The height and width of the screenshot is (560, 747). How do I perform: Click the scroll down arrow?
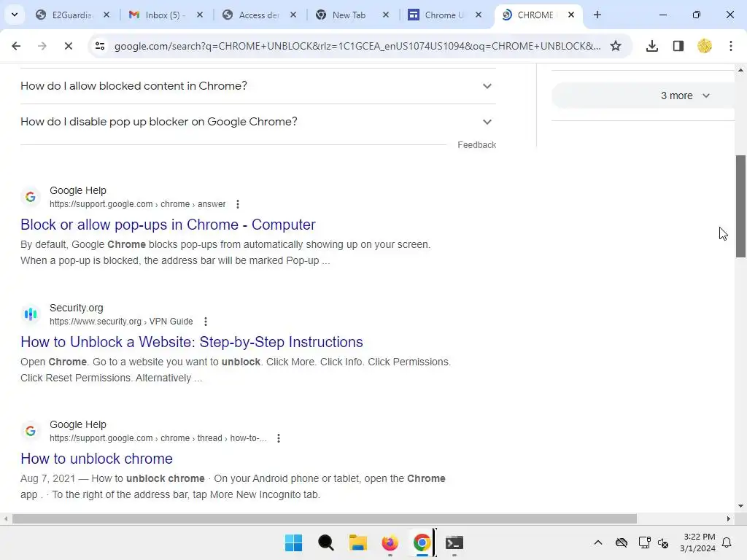(741, 506)
